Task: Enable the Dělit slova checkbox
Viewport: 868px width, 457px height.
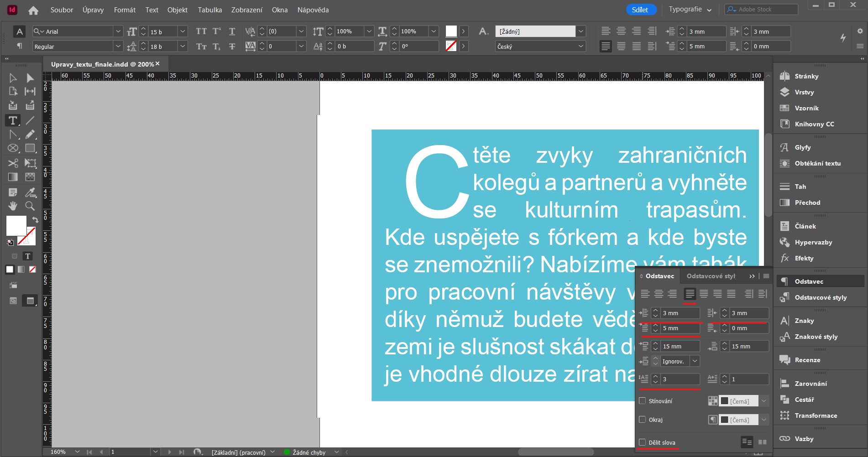Action: (x=643, y=442)
